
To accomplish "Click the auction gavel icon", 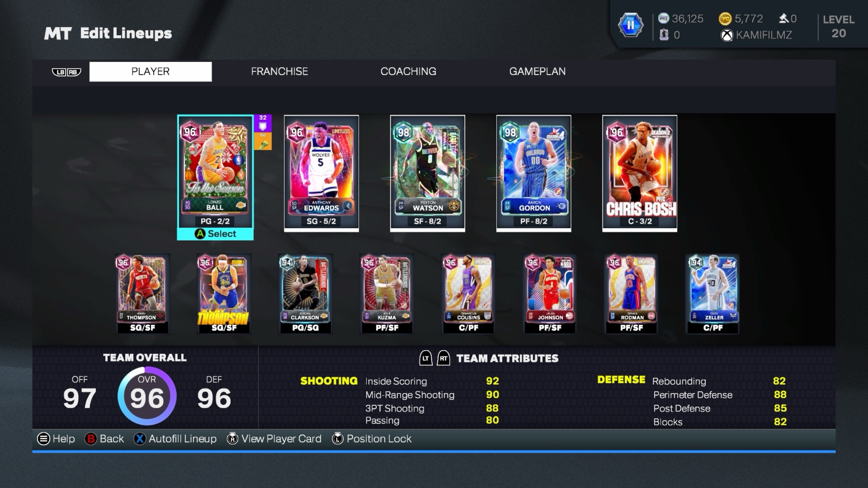I will coord(784,18).
